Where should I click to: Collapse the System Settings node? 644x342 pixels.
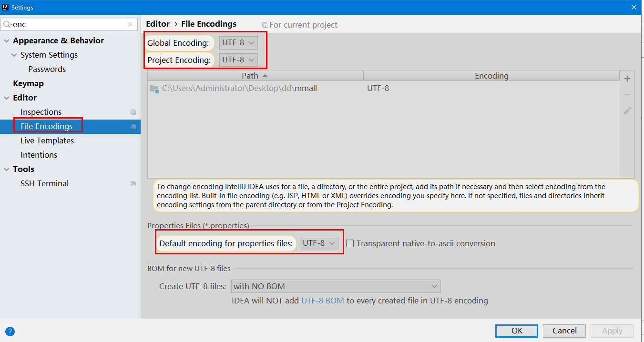[14, 55]
